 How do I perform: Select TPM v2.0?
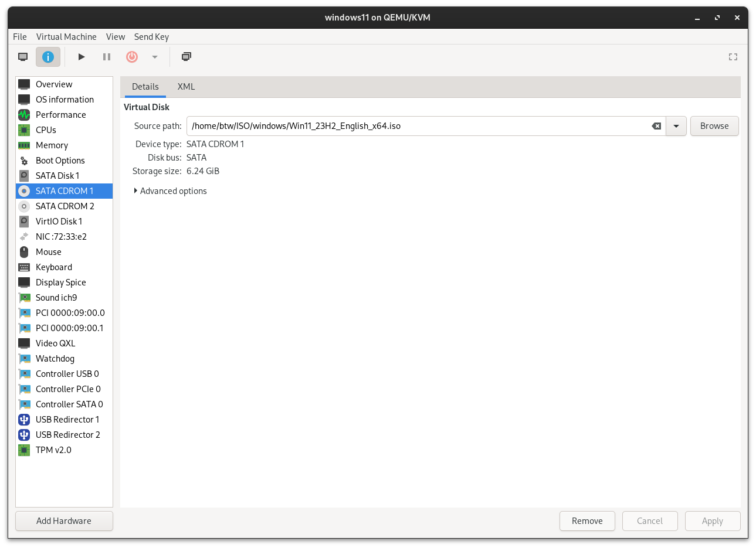click(64, 450)
